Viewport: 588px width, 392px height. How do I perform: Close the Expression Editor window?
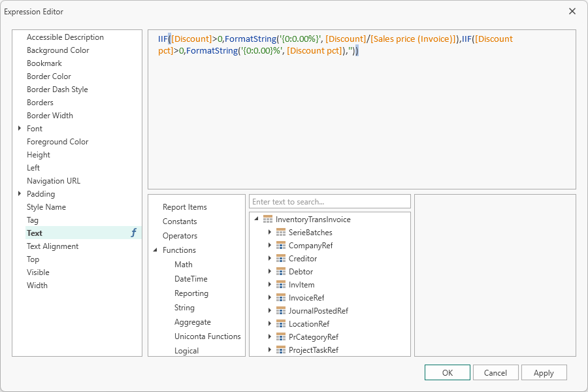572,11
